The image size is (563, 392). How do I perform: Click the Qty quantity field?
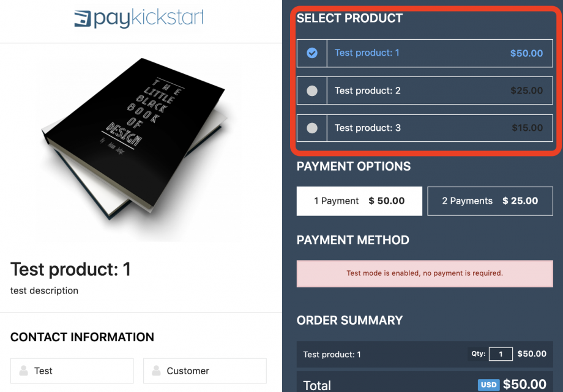(501, 354)
